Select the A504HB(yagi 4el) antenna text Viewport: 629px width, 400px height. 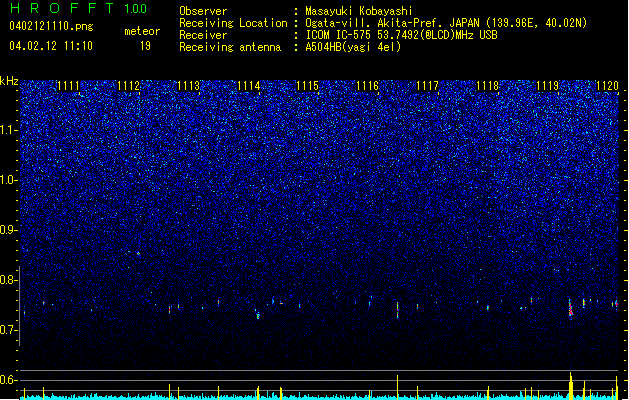pos(353,47)
